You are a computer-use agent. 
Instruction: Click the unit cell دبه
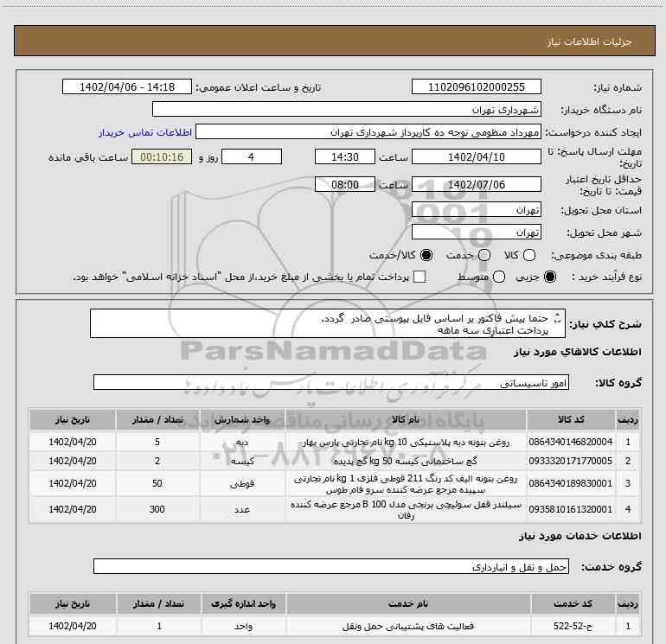click(242, 442)
